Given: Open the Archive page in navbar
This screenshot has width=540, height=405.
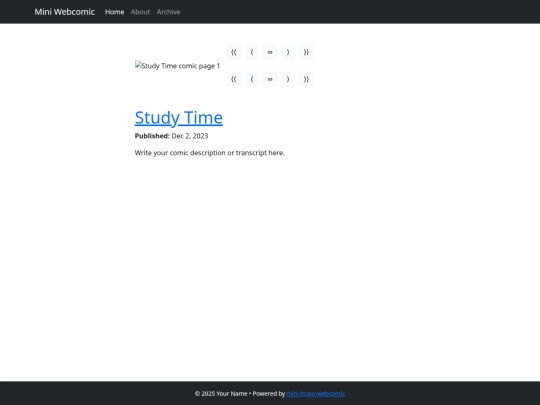Looking at the screenshot, I should [x=168, y=12].
